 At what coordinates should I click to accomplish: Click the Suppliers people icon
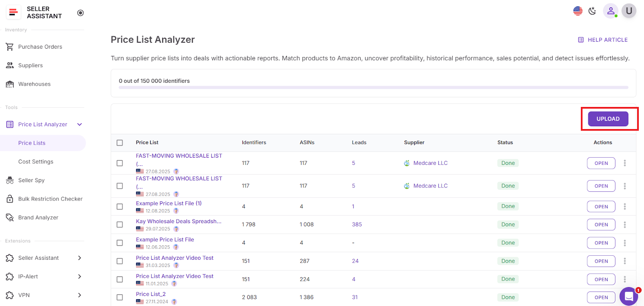10,65
